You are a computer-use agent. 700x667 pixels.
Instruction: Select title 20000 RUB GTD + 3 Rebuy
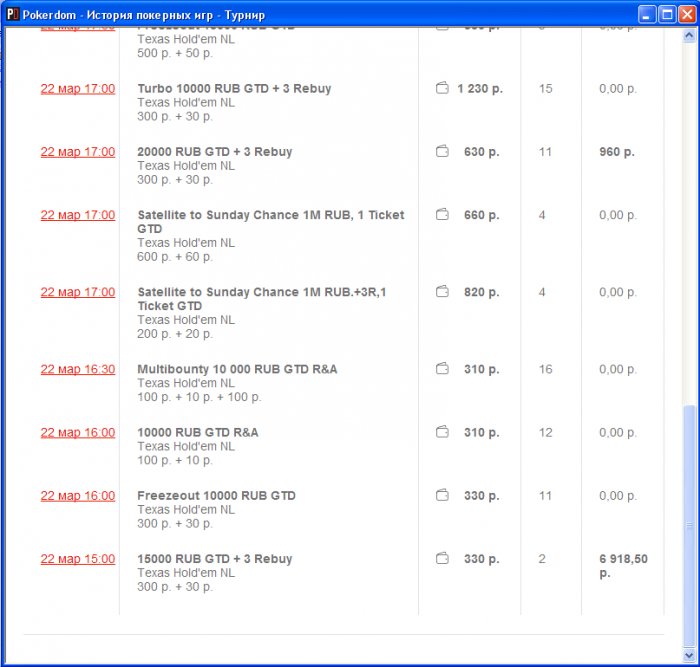coord(215,152)
